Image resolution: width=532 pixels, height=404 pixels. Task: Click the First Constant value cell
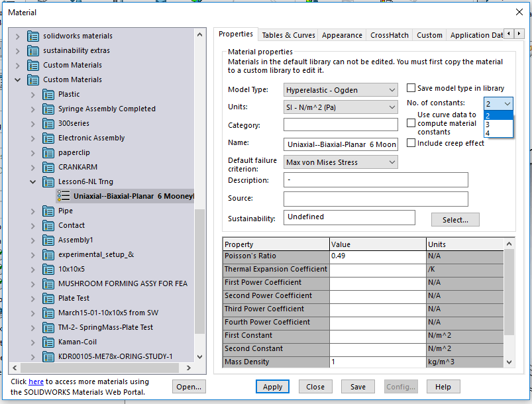pyautogui.click(x=378, y=336)
